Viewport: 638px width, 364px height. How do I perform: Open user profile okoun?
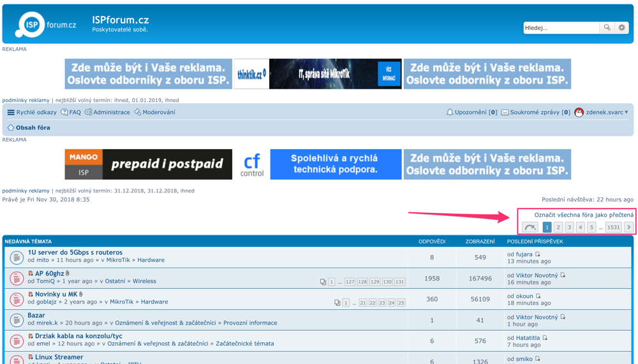point(524,296)
